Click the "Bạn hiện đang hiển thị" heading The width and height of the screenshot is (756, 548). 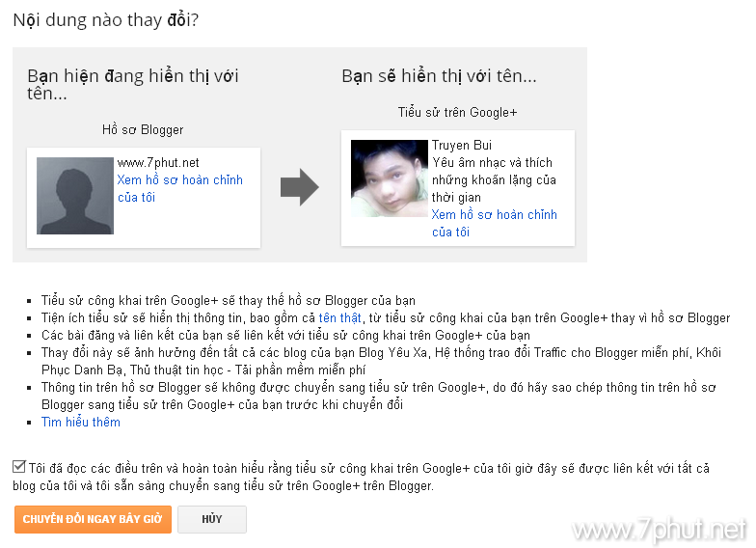[x=133, y=85]
